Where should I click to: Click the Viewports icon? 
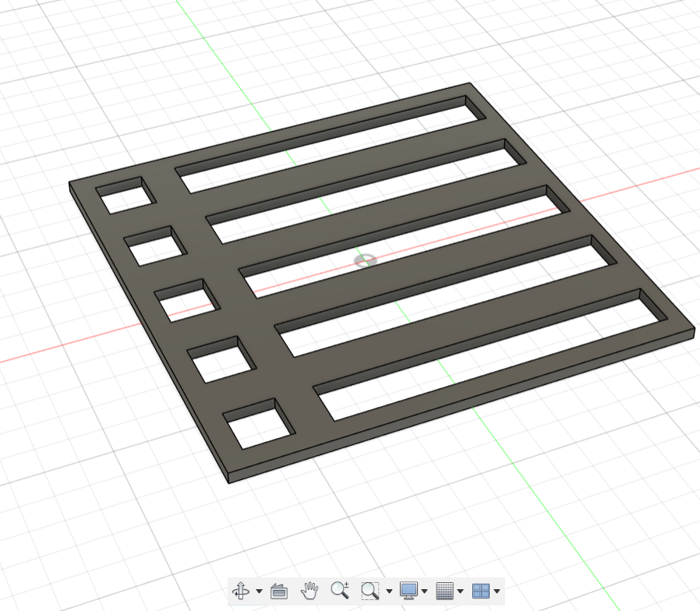tap(481, 591)
